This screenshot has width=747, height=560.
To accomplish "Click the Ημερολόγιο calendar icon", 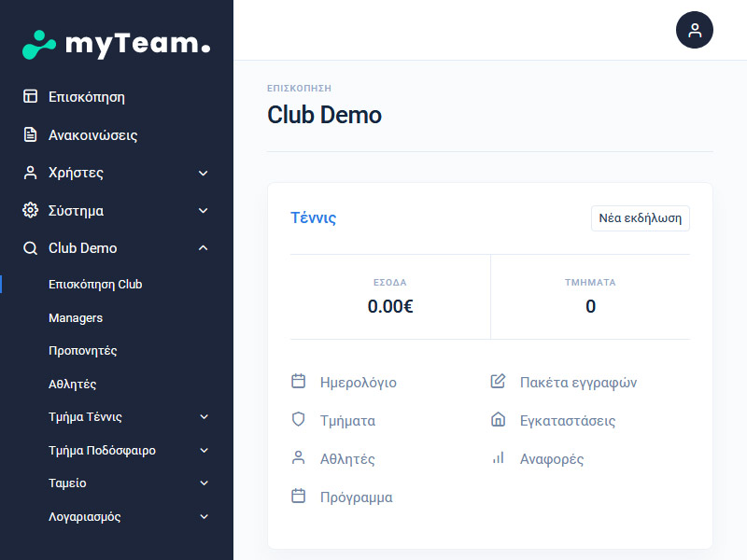I will click(299, 382).
